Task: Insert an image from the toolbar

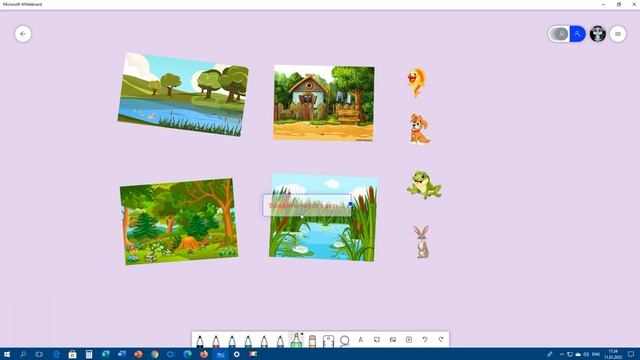Action: coord(393,340)
